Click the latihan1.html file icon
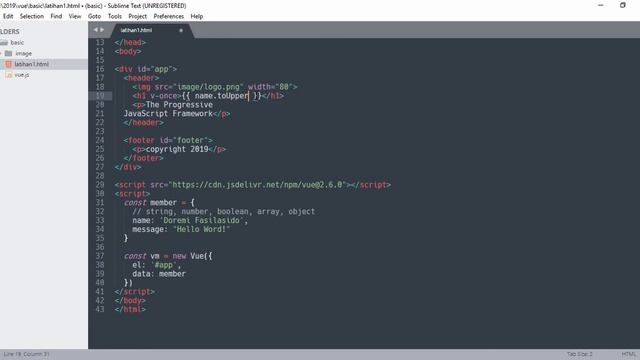The height and width of the screenshot is (360, 640). click(8, 64)
